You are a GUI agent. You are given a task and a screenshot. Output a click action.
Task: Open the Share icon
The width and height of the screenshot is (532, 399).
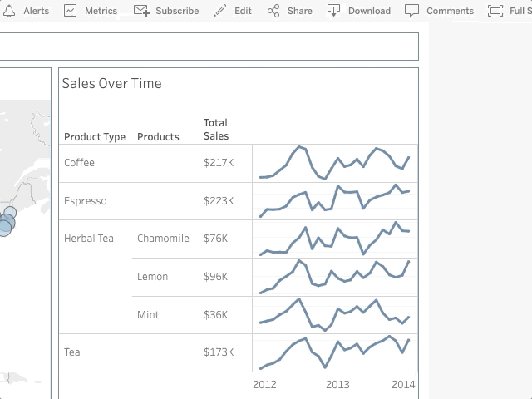click(273, 11)
